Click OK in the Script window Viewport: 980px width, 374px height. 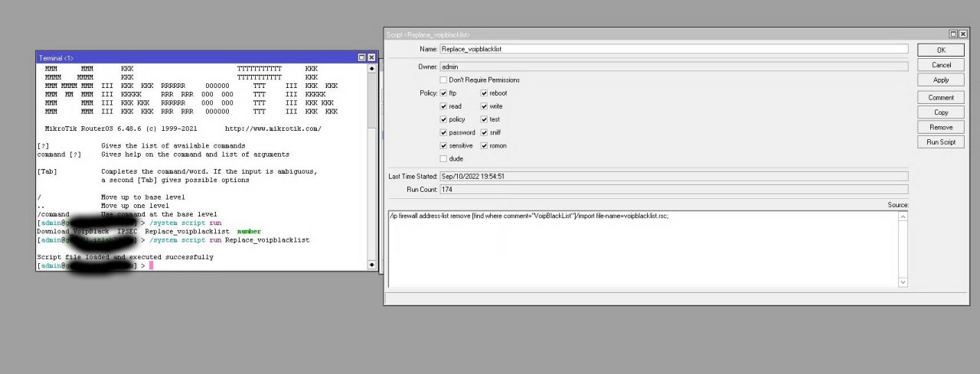941,50
